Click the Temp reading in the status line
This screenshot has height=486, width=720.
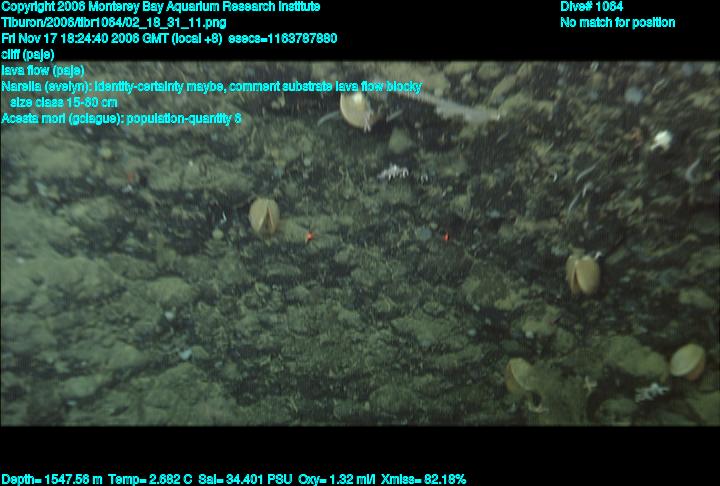click(151, 480)
